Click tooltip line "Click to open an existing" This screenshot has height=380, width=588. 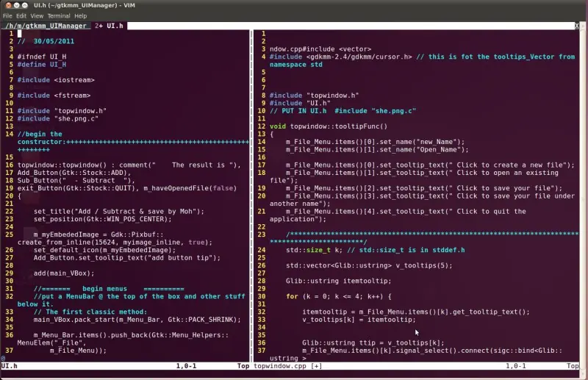422,173
